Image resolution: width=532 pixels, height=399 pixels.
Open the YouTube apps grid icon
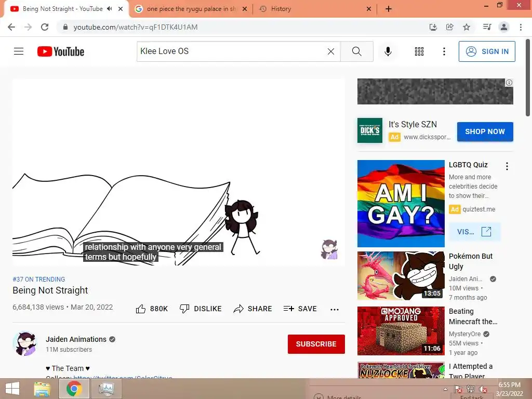pos(419,51)
